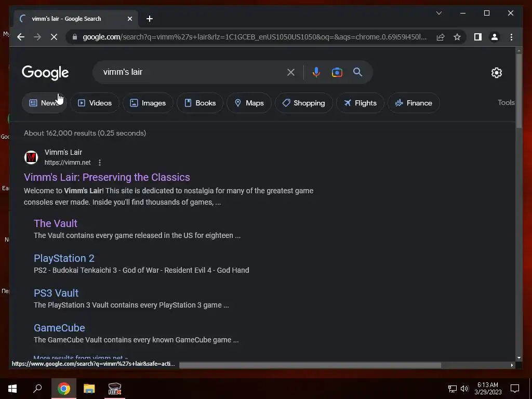Open Google quick settings gear
The image size is (532, 399).
point(496,73)
